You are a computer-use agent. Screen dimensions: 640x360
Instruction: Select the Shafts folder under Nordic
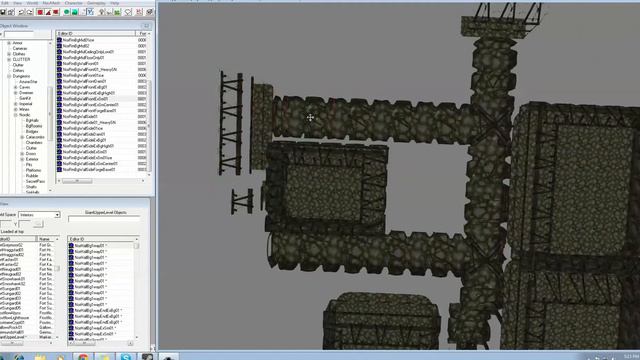click(31, 187)
